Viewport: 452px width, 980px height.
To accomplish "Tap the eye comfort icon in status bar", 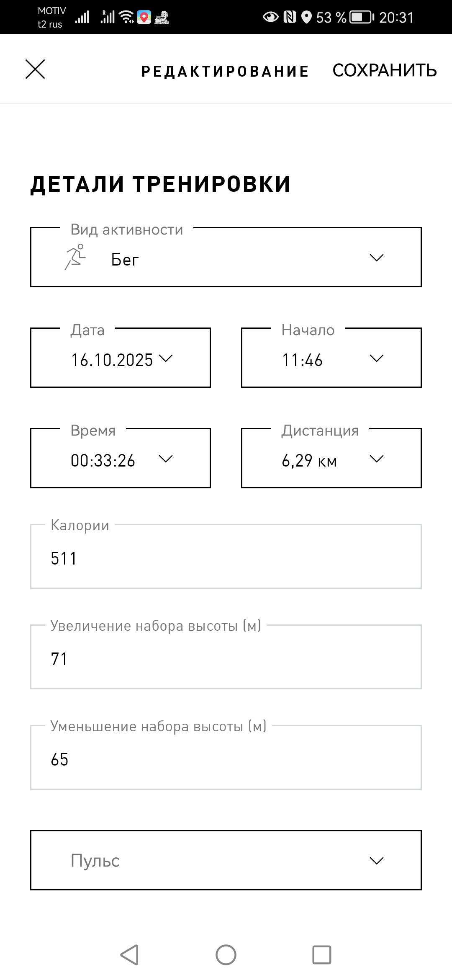I will tap(270, 17).
